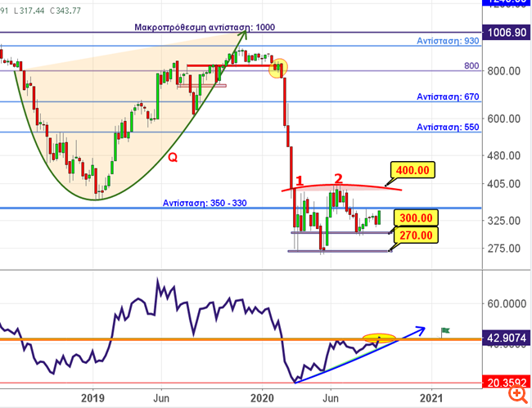Click the red number 1 annotation
This screenshot has height=408, width=532.
coord(300,181)
